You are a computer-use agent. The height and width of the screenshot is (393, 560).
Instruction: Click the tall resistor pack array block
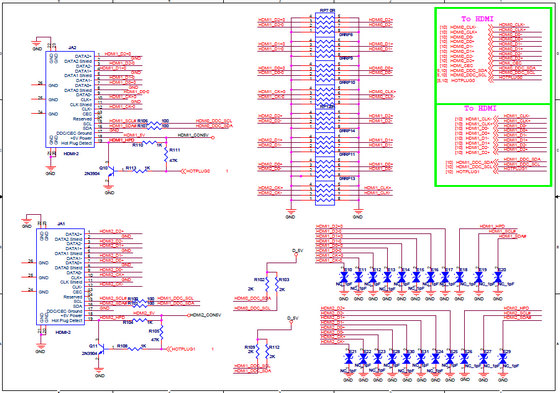pos(325,109)
